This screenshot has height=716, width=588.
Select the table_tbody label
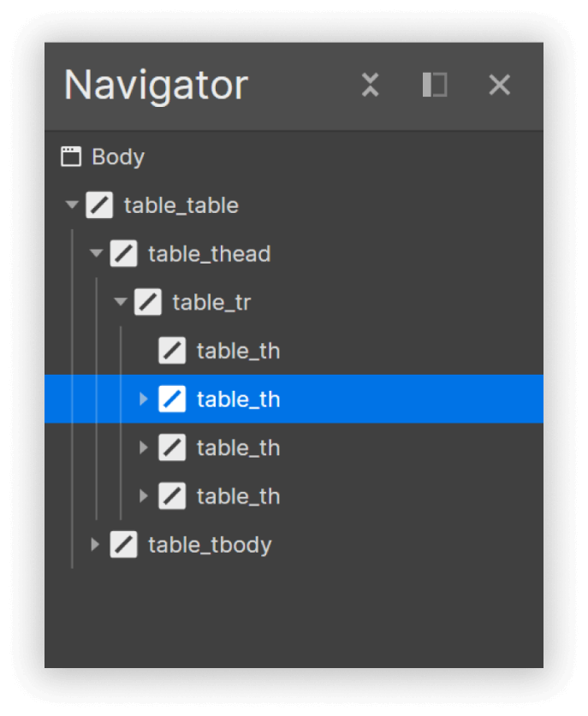point(210,545)
